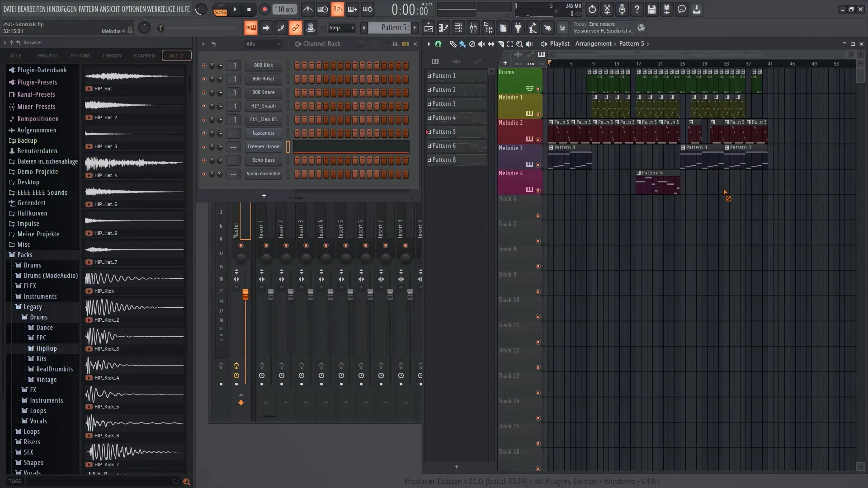Image resolution: width=868 pixels, height=488 pixels.
Task: Expand the Plugin-Datenbank browser folder
Action: (x=42, y=70)
